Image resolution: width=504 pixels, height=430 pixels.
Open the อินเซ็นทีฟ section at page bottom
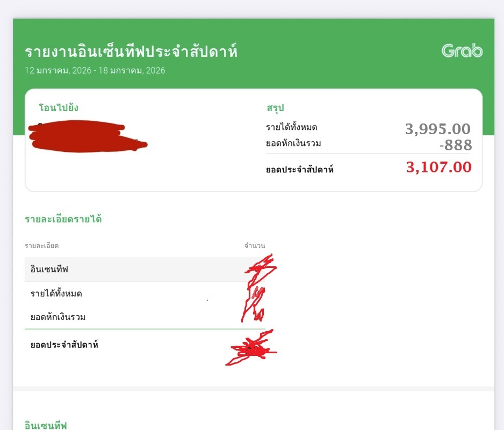click(46, 425)
